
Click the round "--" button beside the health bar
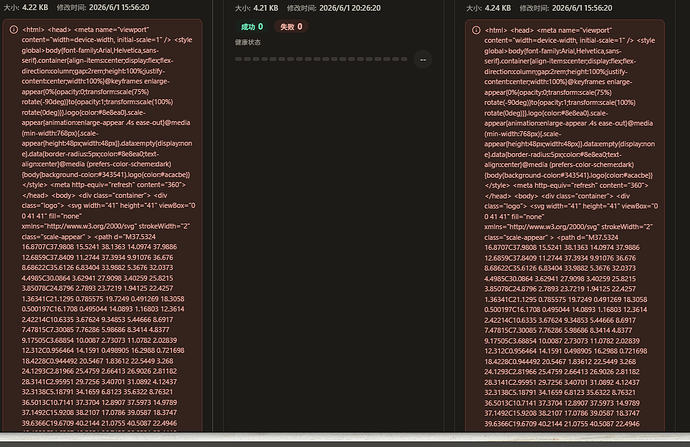click(x=423, y=59)
